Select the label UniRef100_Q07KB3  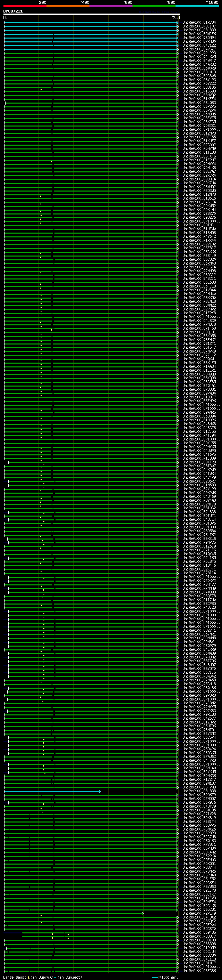click(199, 711)
